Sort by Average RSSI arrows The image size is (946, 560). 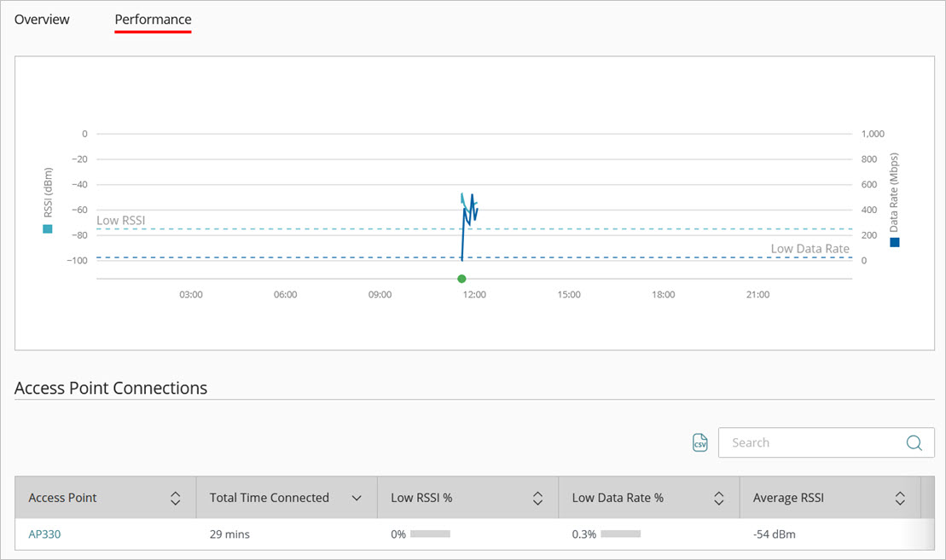[900, 498]
